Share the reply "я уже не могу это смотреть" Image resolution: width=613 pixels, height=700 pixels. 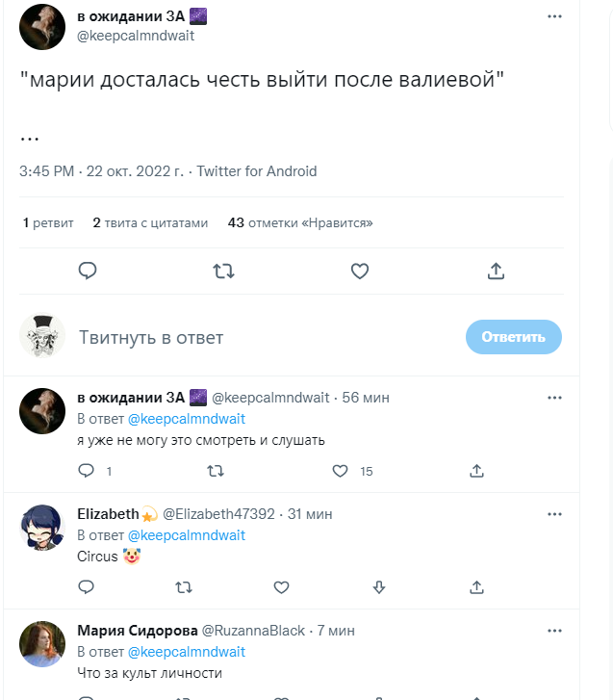(x=476, y=471)
